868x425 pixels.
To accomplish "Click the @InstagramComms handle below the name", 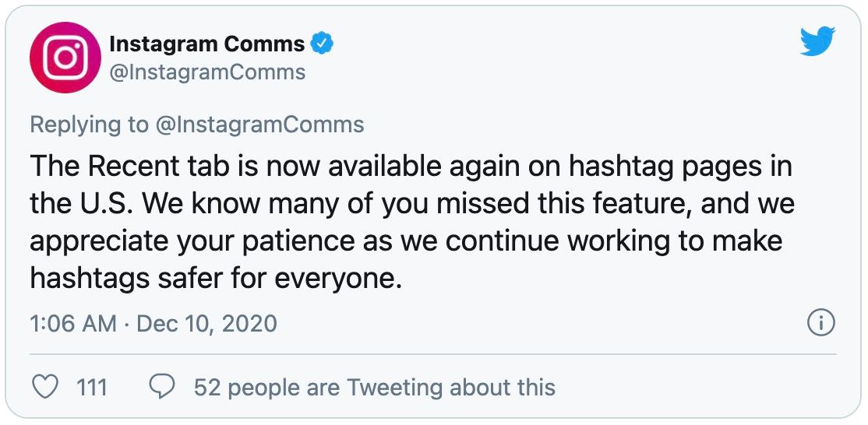I will click(207, 72).
